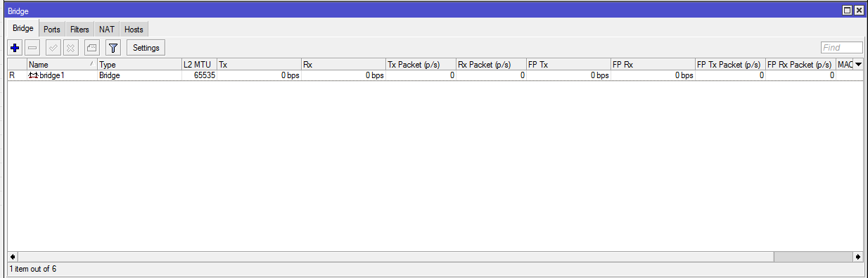Click the Tx column header
The image size is (868, 278).
pyautogui.click(x=259, y=64)
